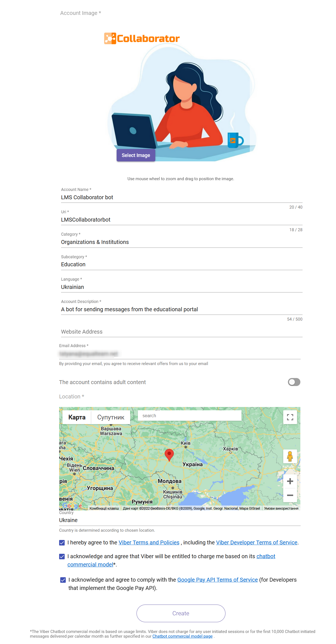Open the Google logo link on map
The height and width of the screenshot is (644, 336).
coord(72,505)
